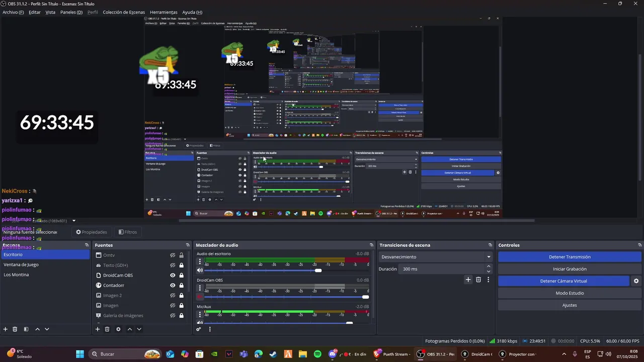Show the hidden Omtv source
The width and height of the screenshot is (644, 362).
point(173,255)
